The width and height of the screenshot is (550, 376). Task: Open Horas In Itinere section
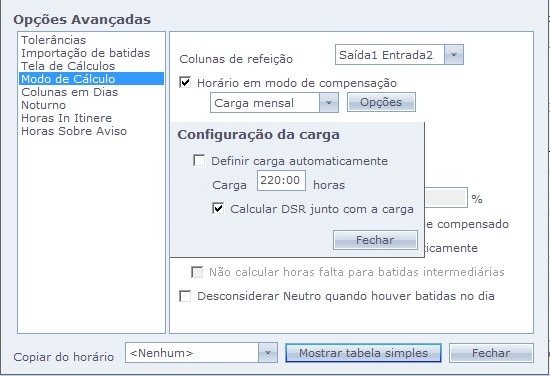click(x=67, y=118)
